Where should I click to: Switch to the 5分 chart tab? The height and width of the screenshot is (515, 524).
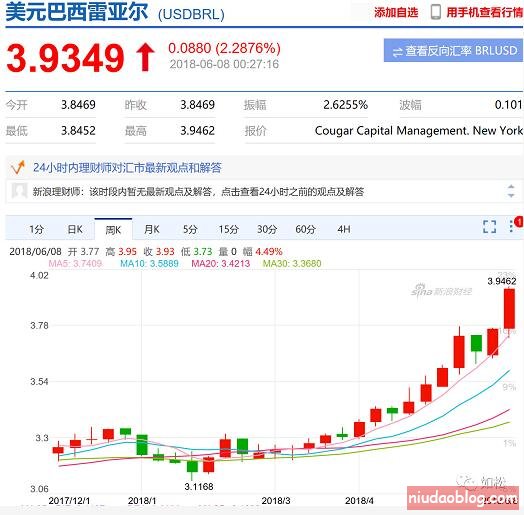[190, 229]
